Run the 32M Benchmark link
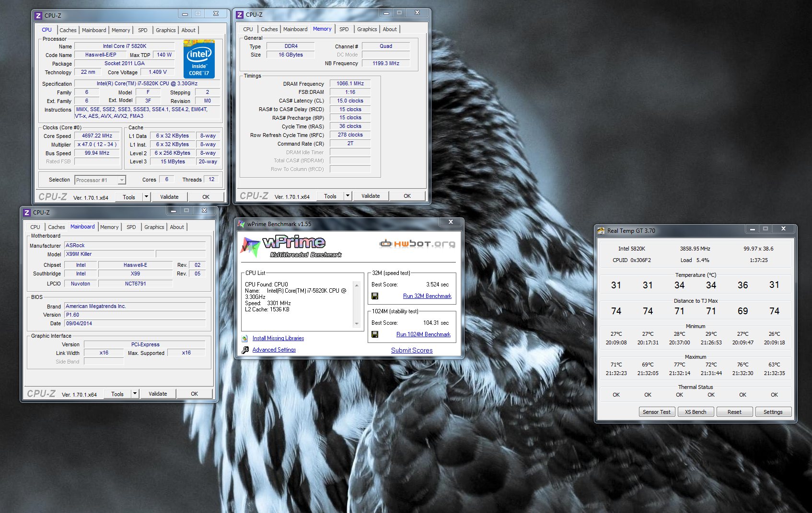Image resolution: width=812 pixels, height=513 pixels. click(427, 296)
